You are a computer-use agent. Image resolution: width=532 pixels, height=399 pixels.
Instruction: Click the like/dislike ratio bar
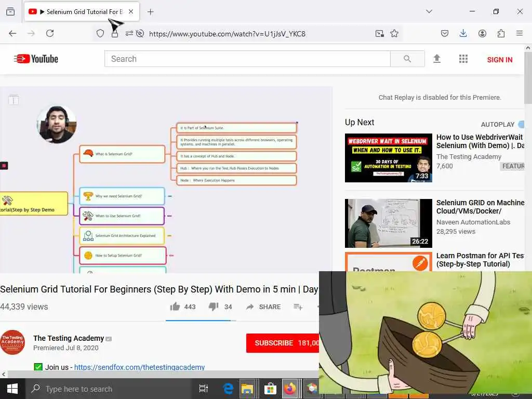201,320
